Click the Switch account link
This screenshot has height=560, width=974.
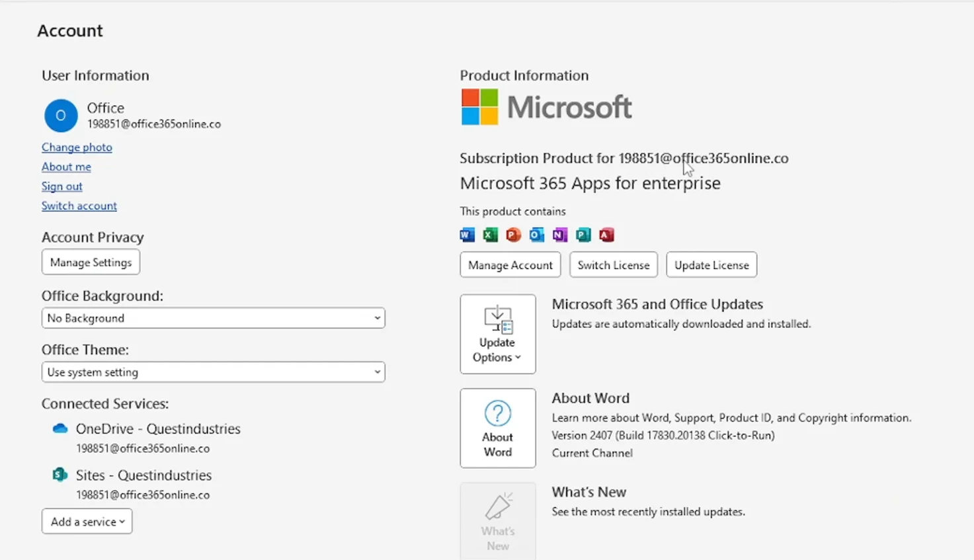79,206
